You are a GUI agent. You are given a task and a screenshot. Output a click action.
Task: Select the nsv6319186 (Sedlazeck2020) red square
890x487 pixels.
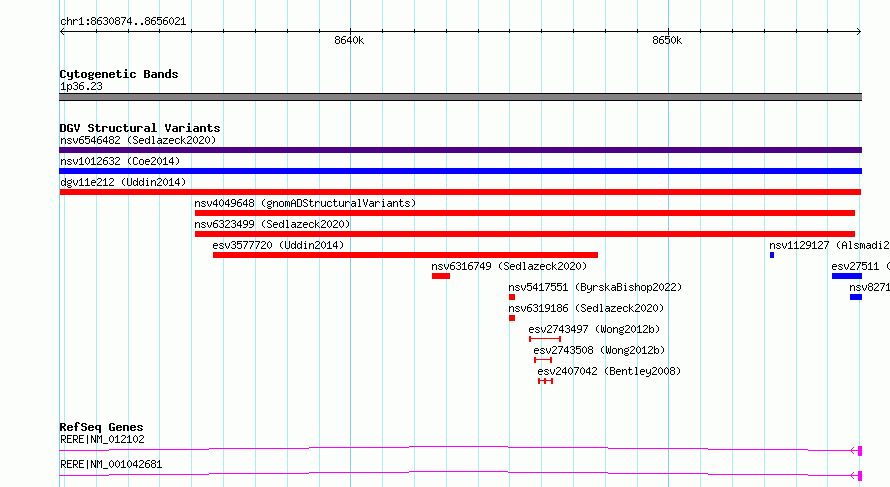pyautogui.click(x=512, y=318)
